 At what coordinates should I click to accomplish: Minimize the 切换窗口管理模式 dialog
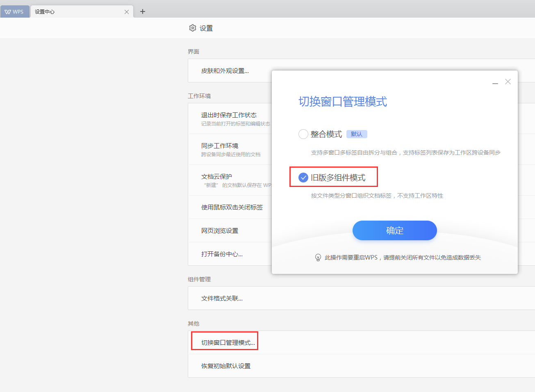point(495,82)
